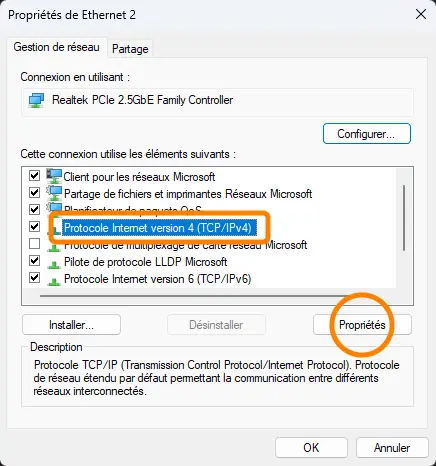436x466 pixels.
Task: Click the TCP/IPv4 protocol icon
Action: (56, 229)
